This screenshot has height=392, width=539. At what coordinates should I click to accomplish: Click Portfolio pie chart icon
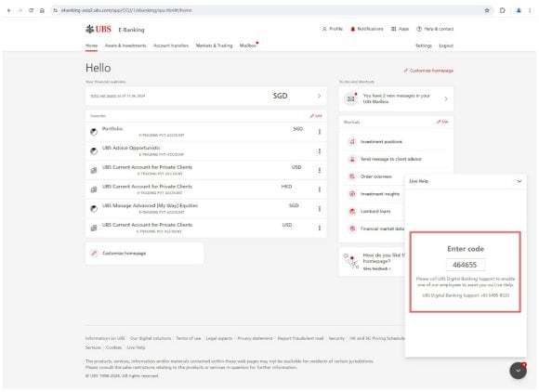tap(94, 132)
